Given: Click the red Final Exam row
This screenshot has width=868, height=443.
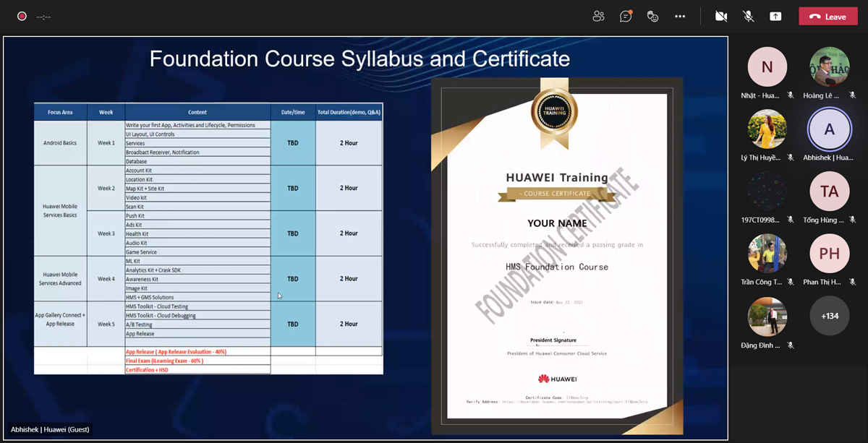Looking at the screenshot, I should (197, 361).
